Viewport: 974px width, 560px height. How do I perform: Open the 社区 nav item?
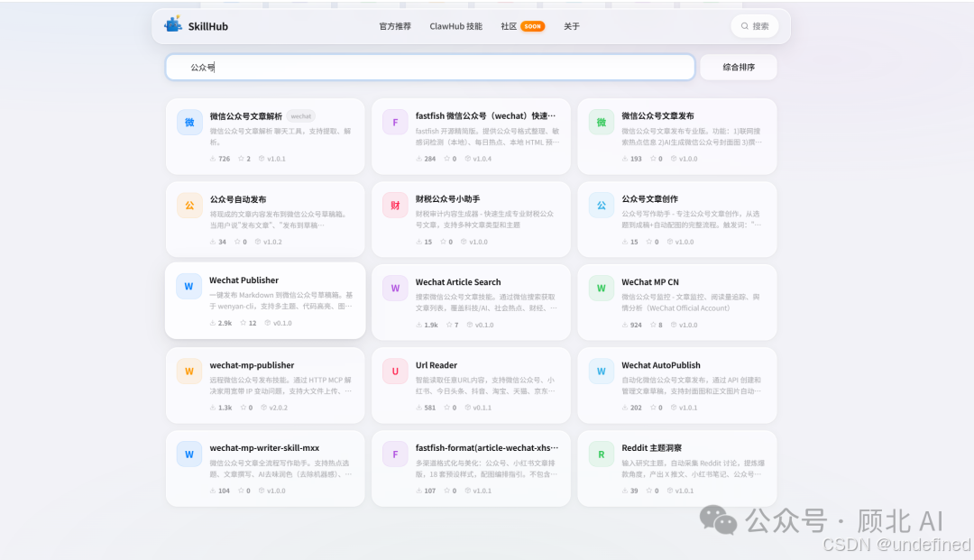point(509,26)
